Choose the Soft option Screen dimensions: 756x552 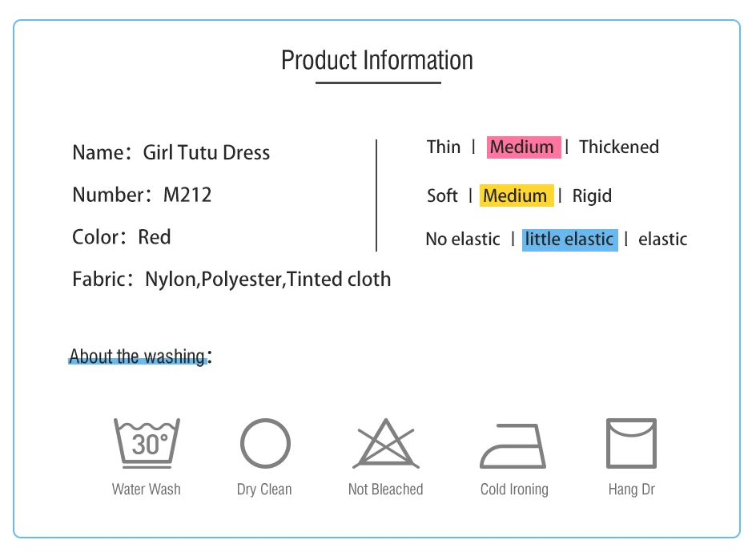(x=442, y=195)
